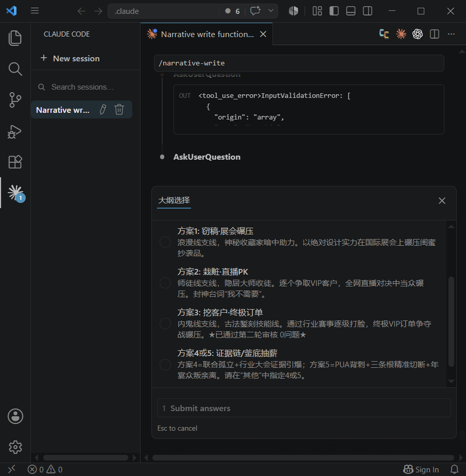Select the Narrative wr... session entry
This screenshot has height=476, width=466.
[x=81, y=110]
